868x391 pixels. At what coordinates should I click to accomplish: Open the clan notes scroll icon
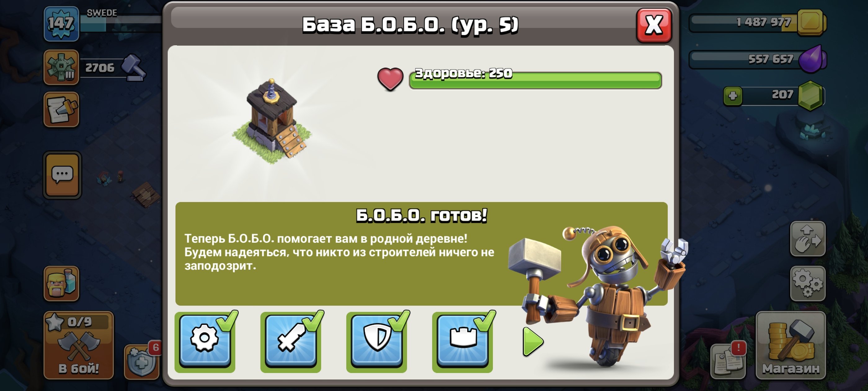(61, 109)
